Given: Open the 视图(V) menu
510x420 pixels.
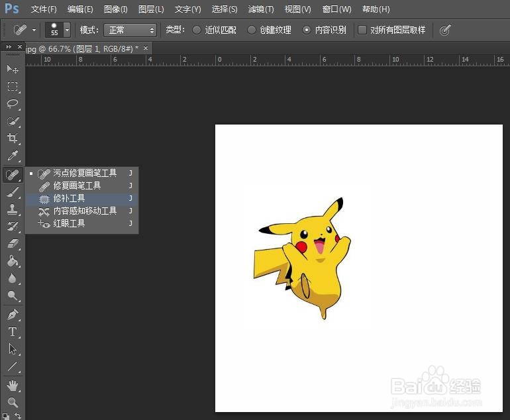Looking at the screenshot, I should [x=297, y=9].
